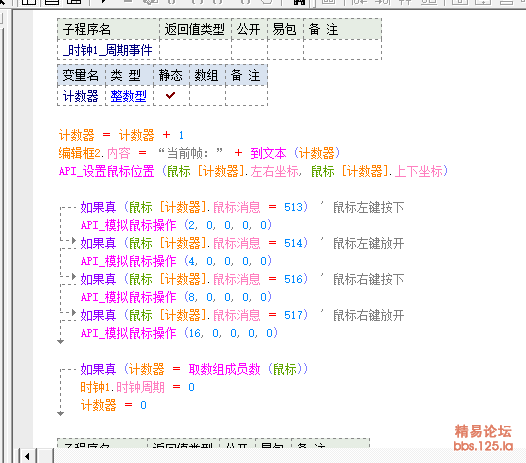Click the 公开 header cell
The width and height of the screenshot is (526, 463).
click(249, 29)
